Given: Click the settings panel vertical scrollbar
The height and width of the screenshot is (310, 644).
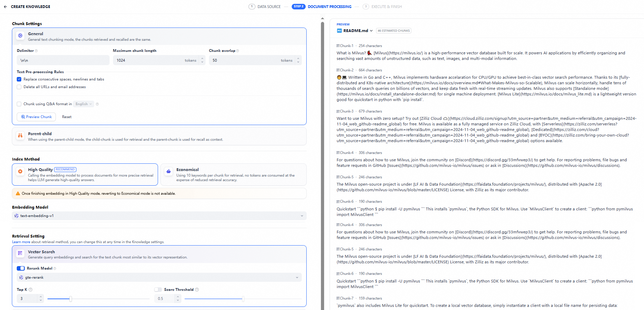Looking at the screenshot, I should click(x=322, y=165).
